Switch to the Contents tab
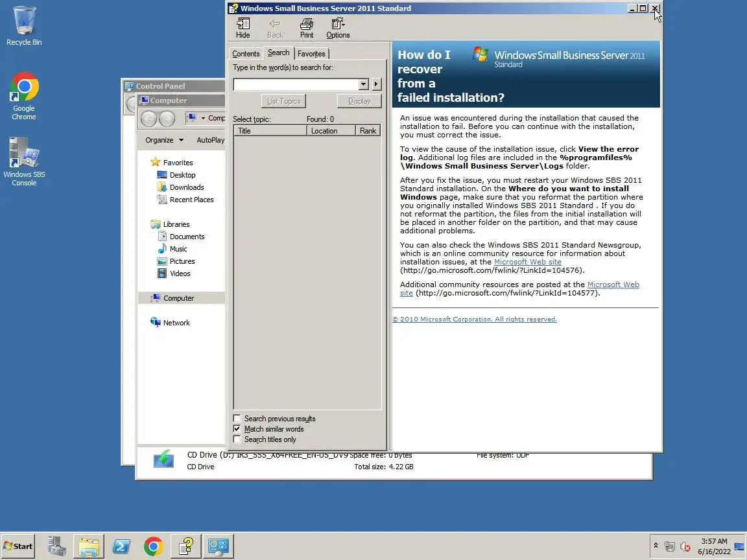747x560 pixels. [246, 54]
